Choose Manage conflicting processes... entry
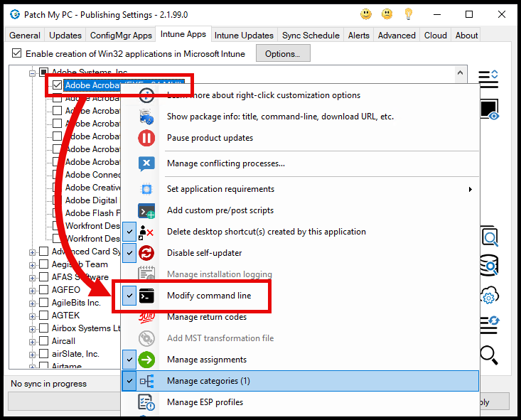This screenshot has height=420, width=521. click(x=301, y=163)
